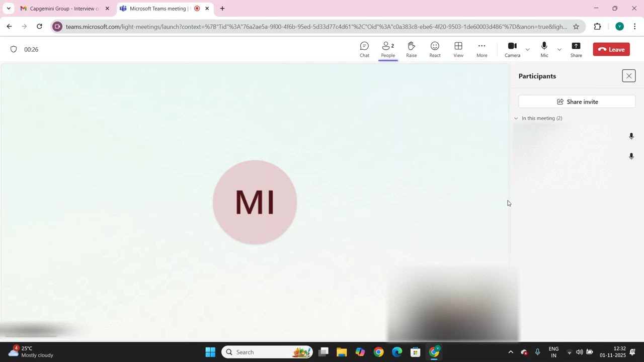644x362 pixels.
Task: Expand mic options dropdown arrow
Action: click(559, 49)
